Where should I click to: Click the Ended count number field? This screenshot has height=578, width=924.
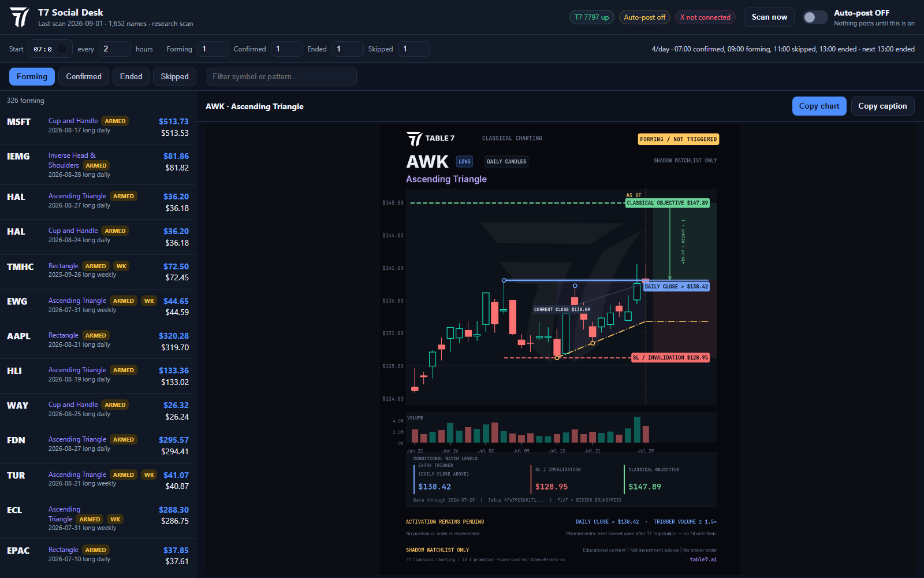point(347,49)
